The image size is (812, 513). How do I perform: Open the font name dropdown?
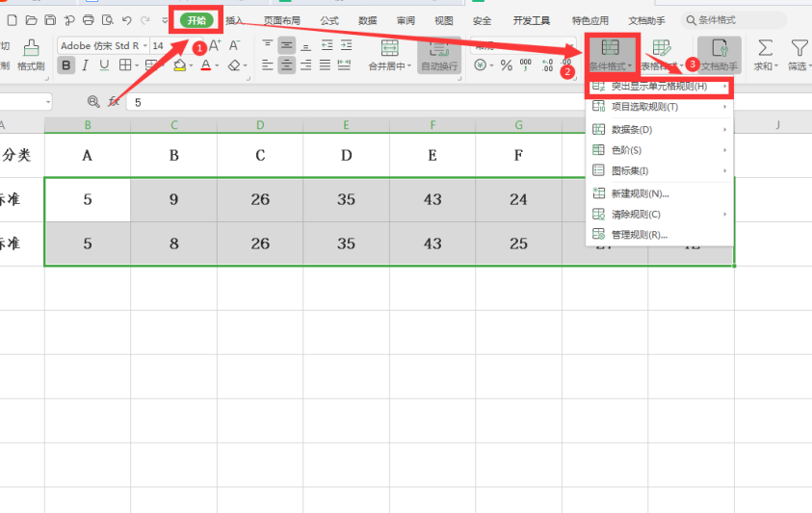pos(145,46)
